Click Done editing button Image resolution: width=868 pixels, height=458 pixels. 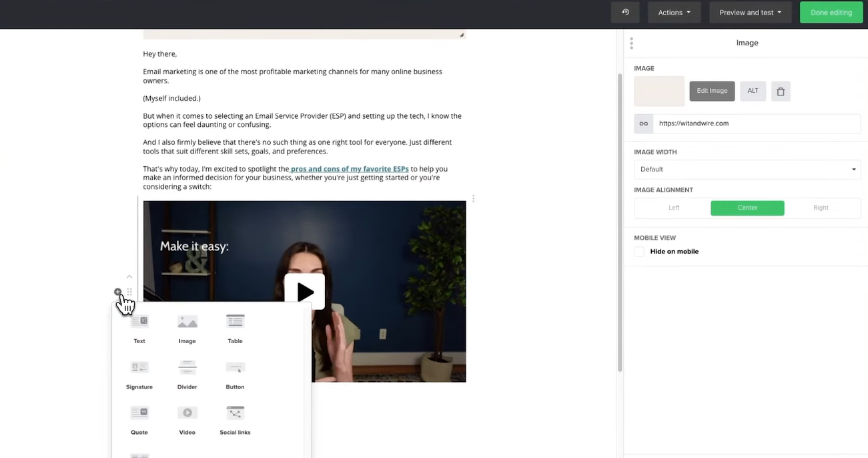coord(831,12)
